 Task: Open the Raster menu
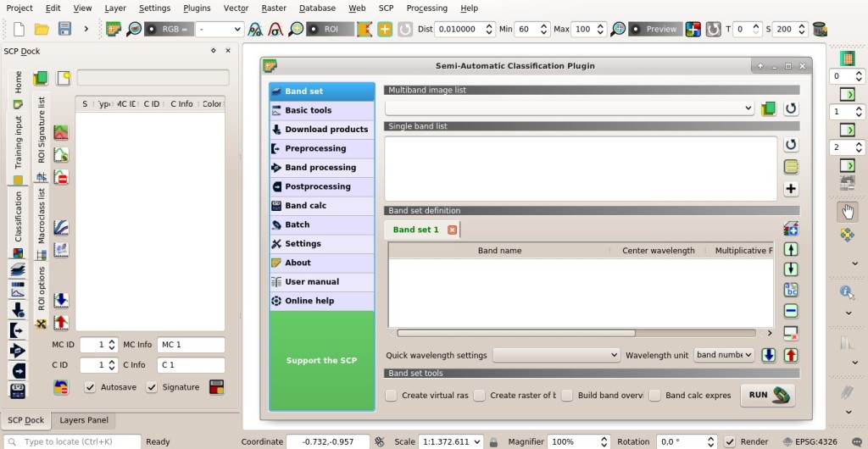click(274, 8)
